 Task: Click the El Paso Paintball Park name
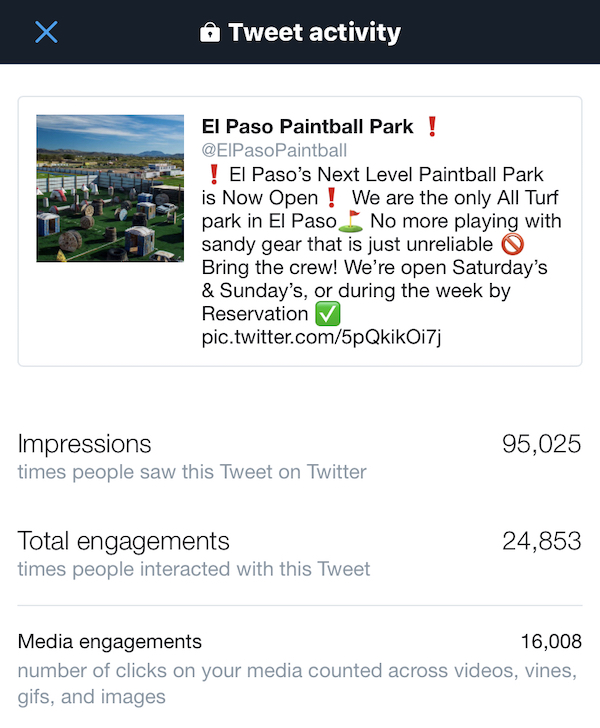pyautogui.click(x=307, y=126)
